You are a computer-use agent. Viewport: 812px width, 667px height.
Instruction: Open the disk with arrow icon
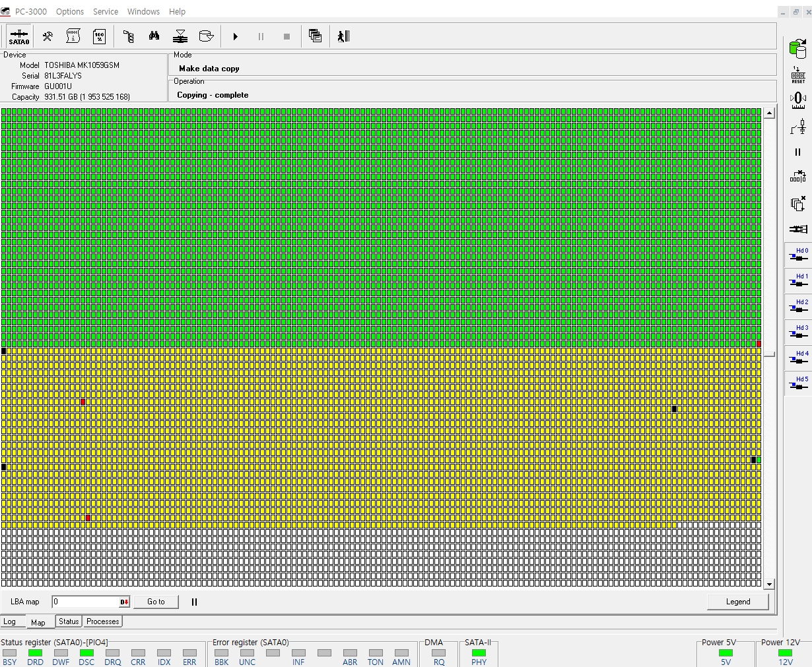tap(206, 36)
